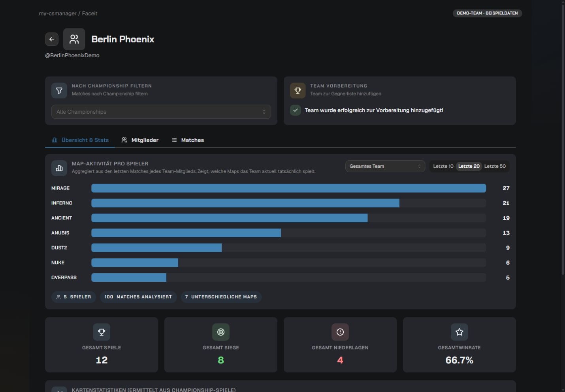Click the Gesamt Niederlagen value 4
This screenshot has width=565, height=392.
[340, 360]
